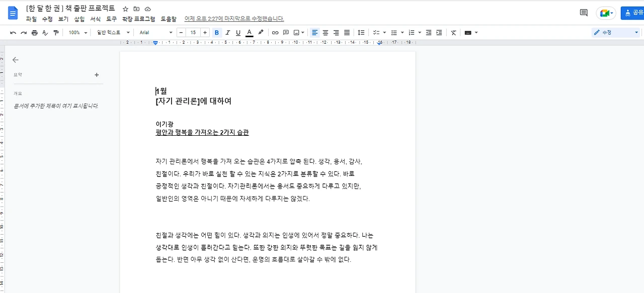644x293 pixels.
Task: Toggle a checklist
Action: (x=377, y=32)
